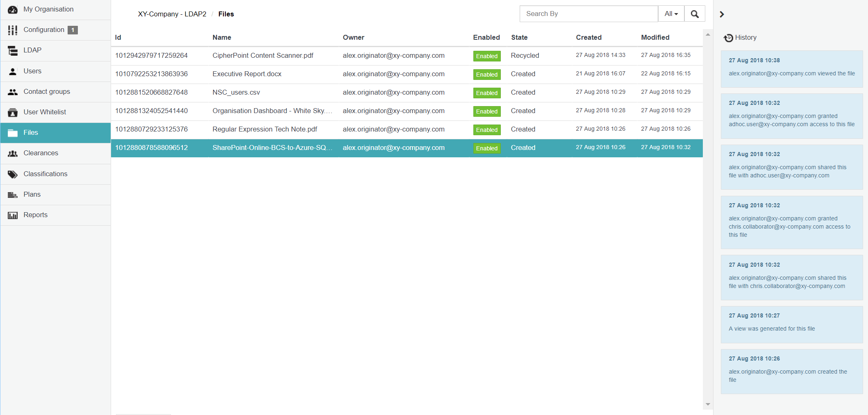Click the Clearances group icon
The height and width of the screenshot is (415, 868).
pyautogui.click(x=13, y=153)
